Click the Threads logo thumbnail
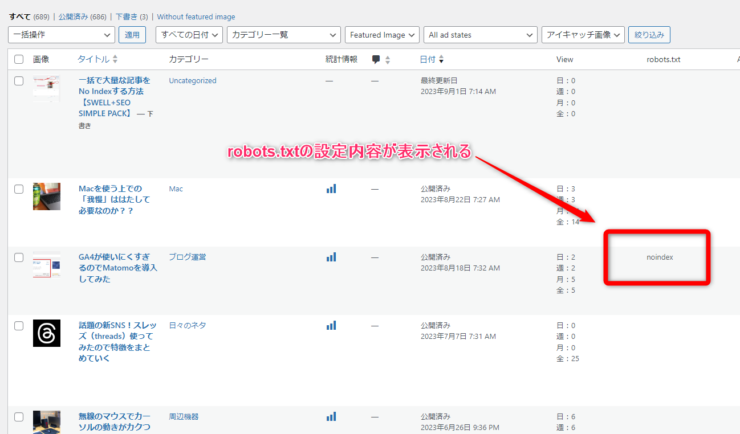The height and width of the screenshot is (434, 740). pyautogui.click(x=47, y=333)
